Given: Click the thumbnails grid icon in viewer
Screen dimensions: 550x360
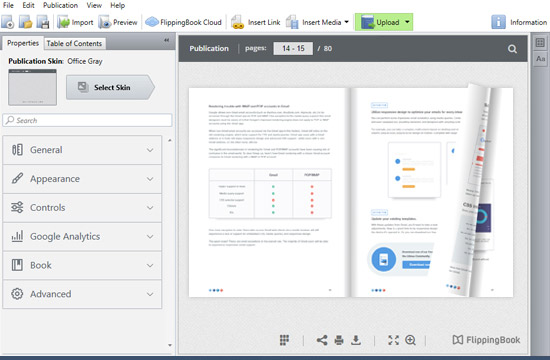Looking at the screenshot, I should (x=284, y=340).
